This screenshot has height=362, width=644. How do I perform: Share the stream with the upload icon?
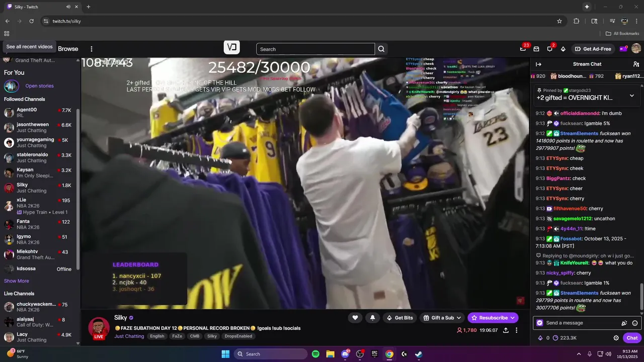506,330
